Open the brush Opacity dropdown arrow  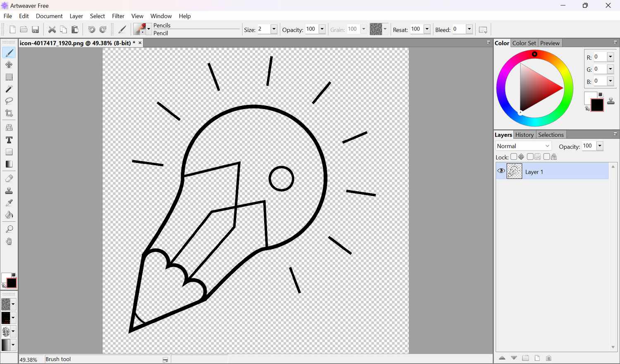click(322, 29)
